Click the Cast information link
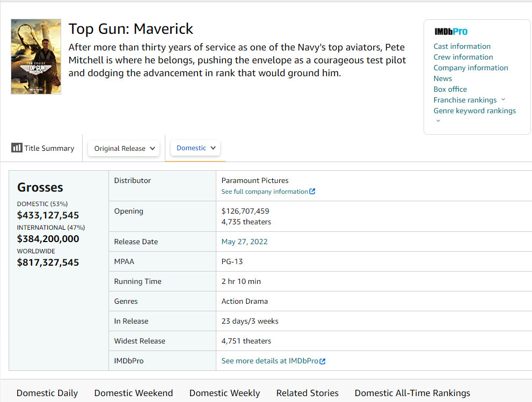Image resolution: width=532 pixels, height=402 pixels. (462, 46)
